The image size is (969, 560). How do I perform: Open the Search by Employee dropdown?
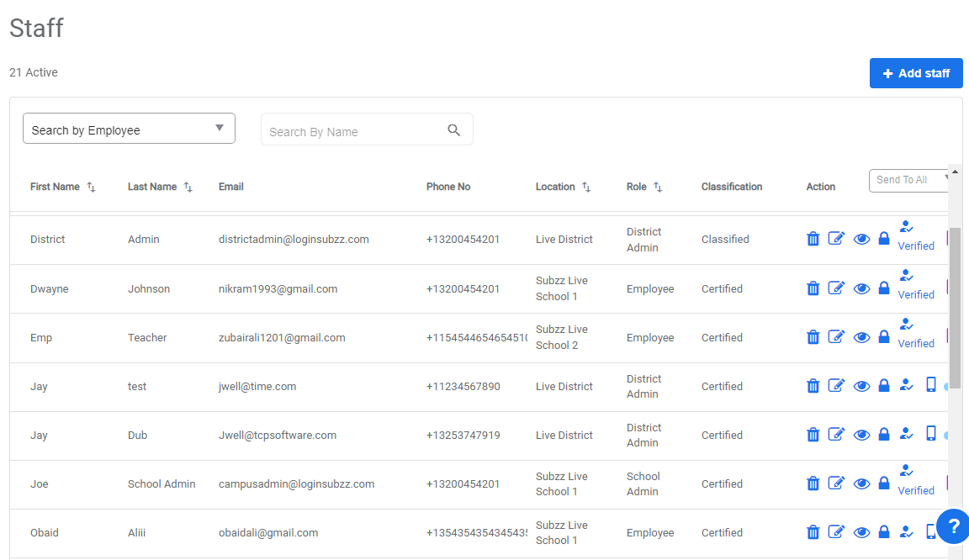129,128
